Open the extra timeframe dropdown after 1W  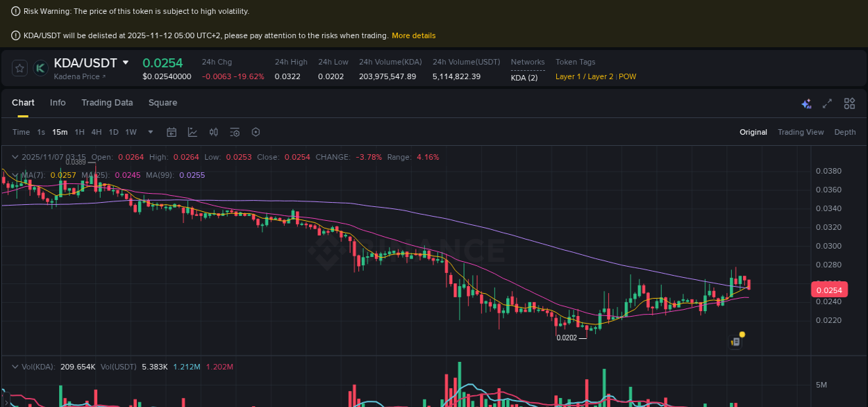(149, 132)
